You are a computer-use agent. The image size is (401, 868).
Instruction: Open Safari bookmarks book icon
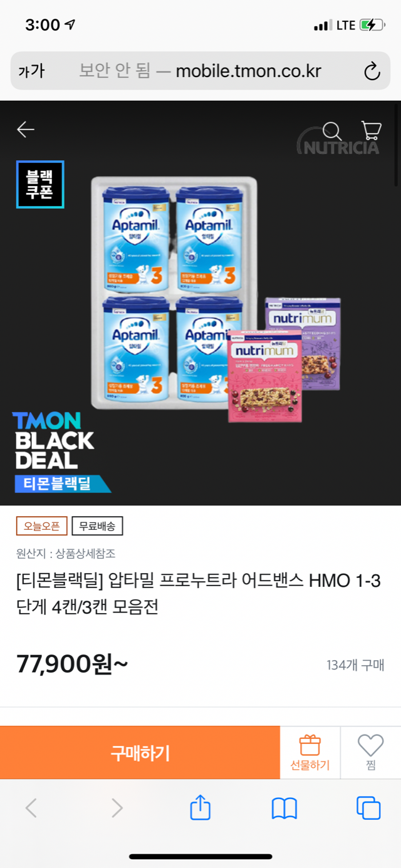pyautogui.click(x=284, y=809)
